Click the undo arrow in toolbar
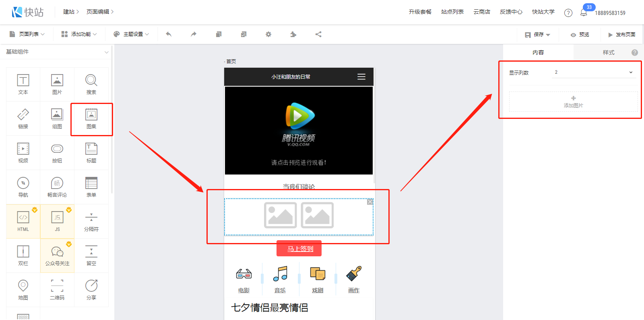 (x=169, y=34)
